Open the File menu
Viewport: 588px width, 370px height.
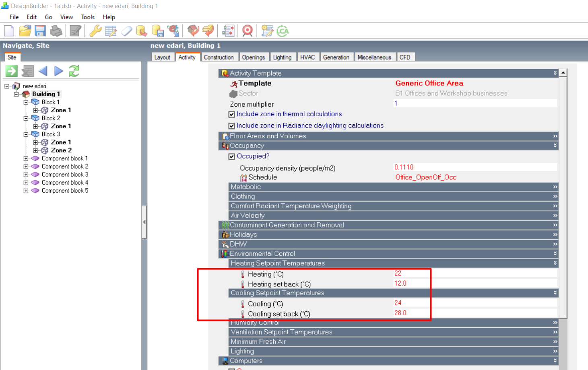(14, 17)
